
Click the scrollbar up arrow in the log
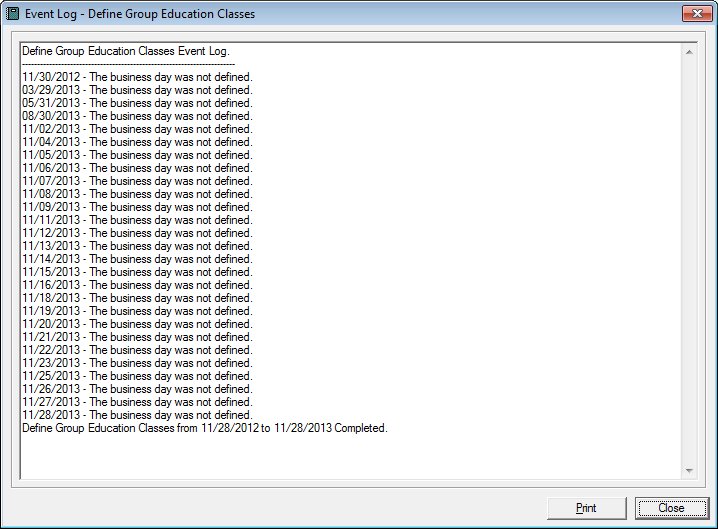[x=689, y=51]
